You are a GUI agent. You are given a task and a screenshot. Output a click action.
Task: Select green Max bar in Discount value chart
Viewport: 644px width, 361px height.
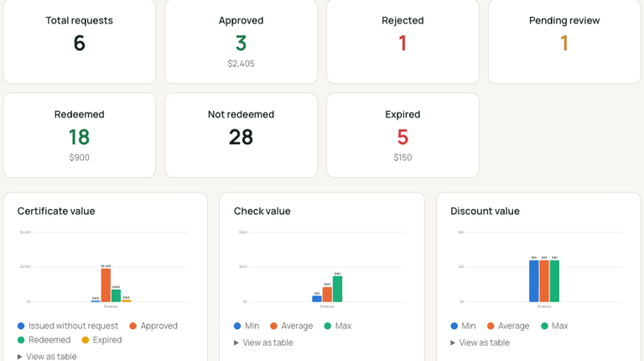(554, 280)
